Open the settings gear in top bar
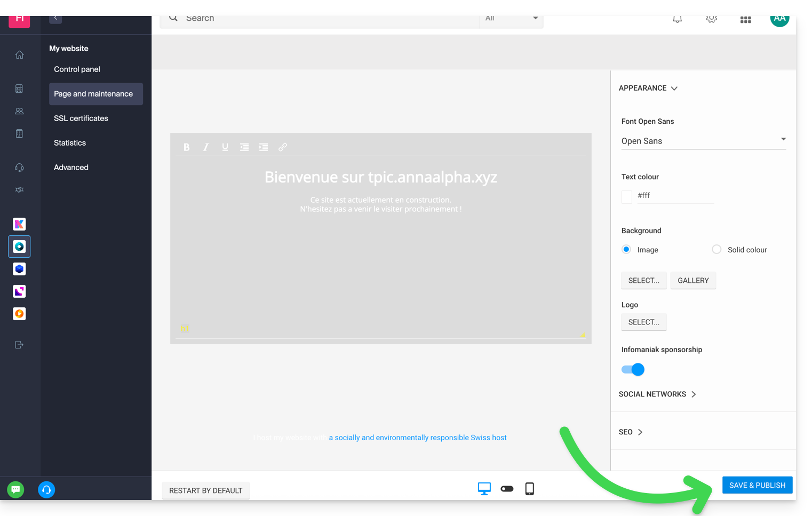Viewport: 812px width, 516px height. (x=711, y=19)
